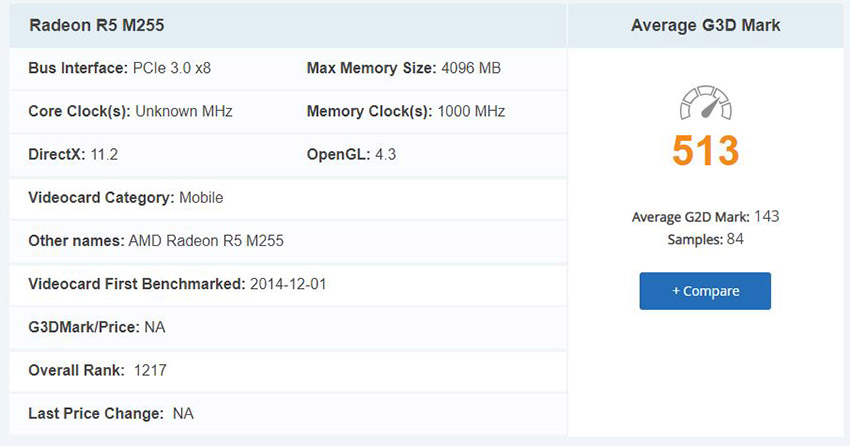The width and height of the screenshot is (850, 446).
Task: Select Core Clock(s) Unknown MHz text
Action: 130,112
